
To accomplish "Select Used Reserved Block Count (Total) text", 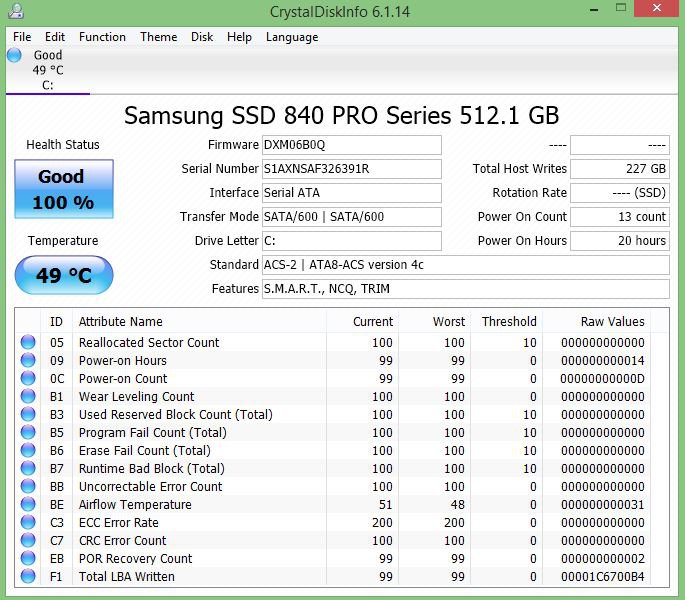I will tap(176, 414).
